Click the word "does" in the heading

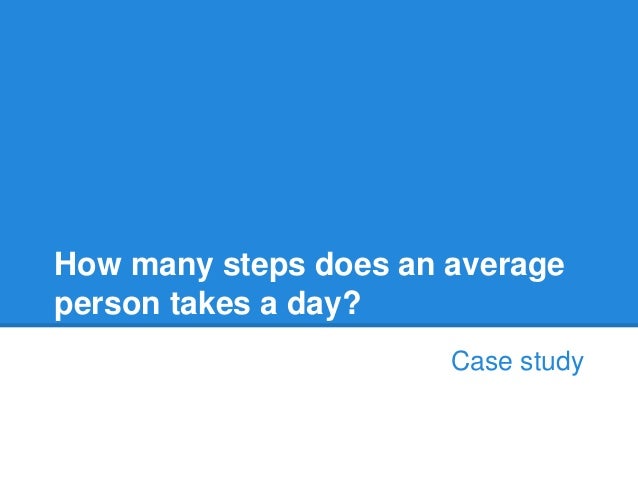point(352,265)
